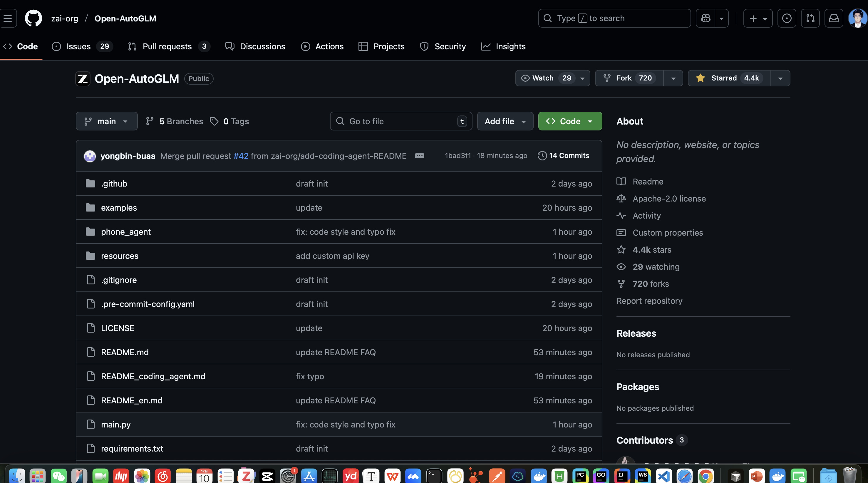The height and width of the screenshot is (483, 868).
Task: Open the green Code dropdown
Action: [570, 121]
